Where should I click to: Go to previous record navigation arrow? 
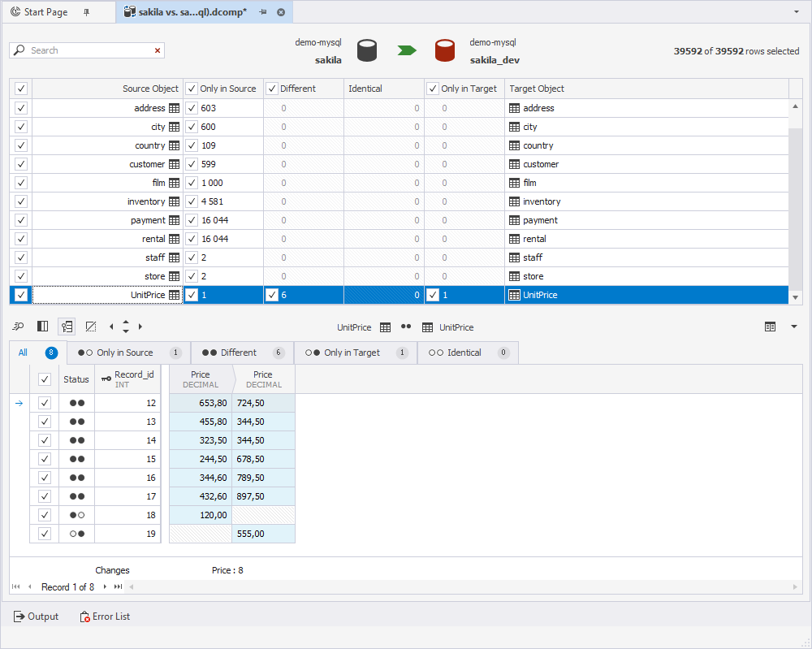(29, 586)
